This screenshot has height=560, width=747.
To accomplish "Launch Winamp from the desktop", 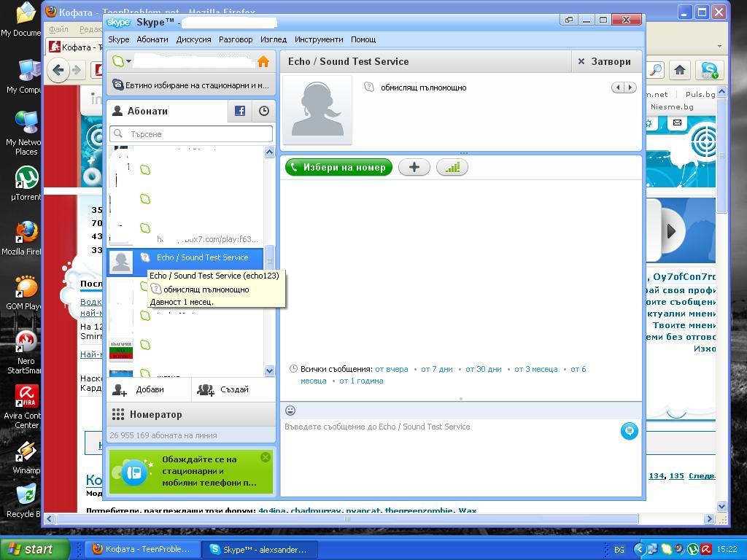I will pos(26,458).
